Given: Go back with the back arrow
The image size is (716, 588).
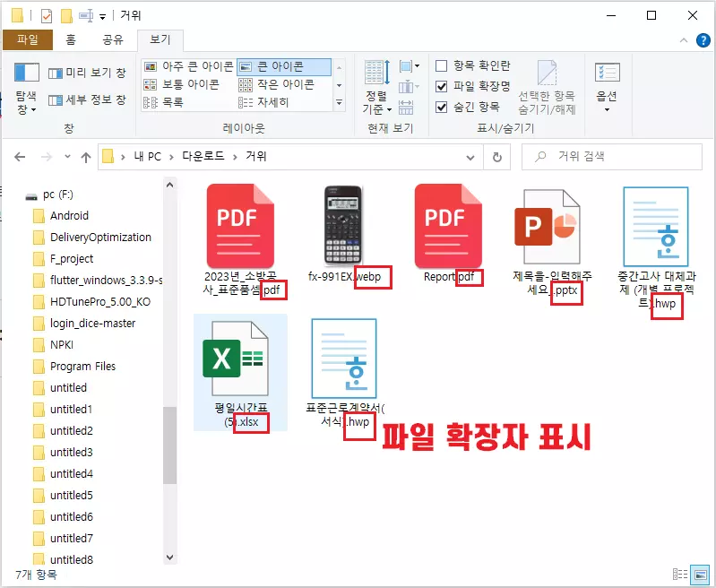Looking at the screenshot, I should [20, 157].
